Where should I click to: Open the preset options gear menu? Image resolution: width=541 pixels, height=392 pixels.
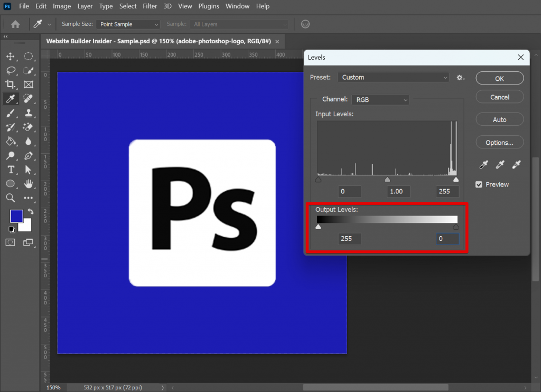tap(460, 78)
